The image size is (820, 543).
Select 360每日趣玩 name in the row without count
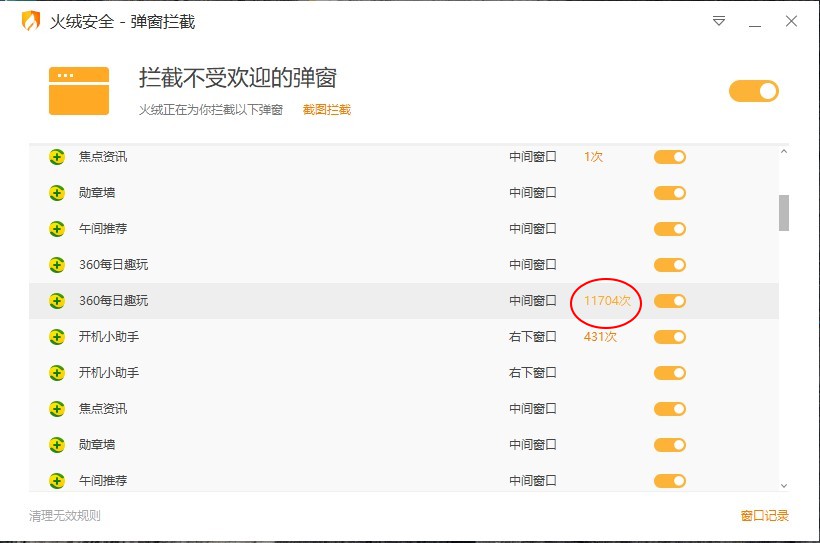(x=113, y=265)
